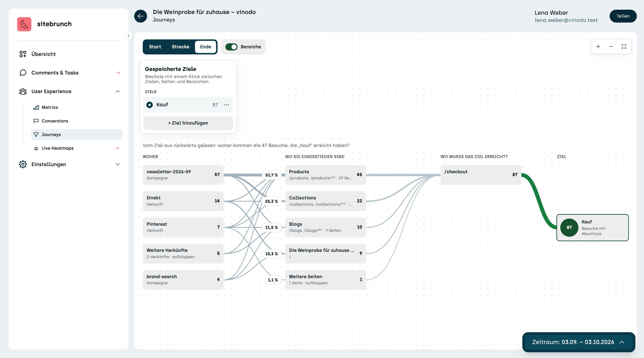Click the /checkout goal page node
This screenshot has width=644, height=358.
(481, 175)
